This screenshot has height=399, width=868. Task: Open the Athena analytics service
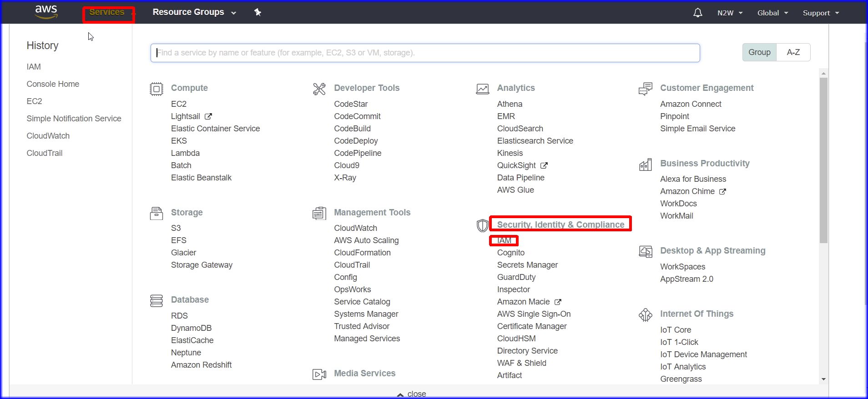coord(510,104)
